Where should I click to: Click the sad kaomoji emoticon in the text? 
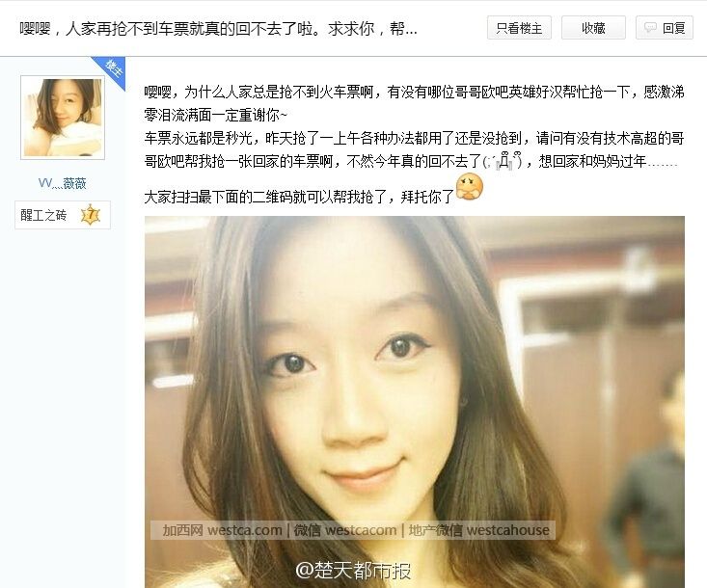(x=502, y=161)
